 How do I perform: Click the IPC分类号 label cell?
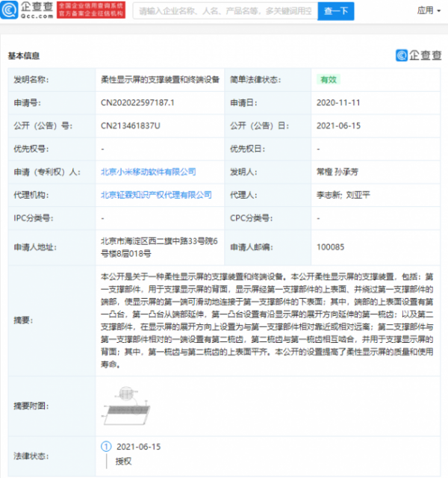(52, 218)
